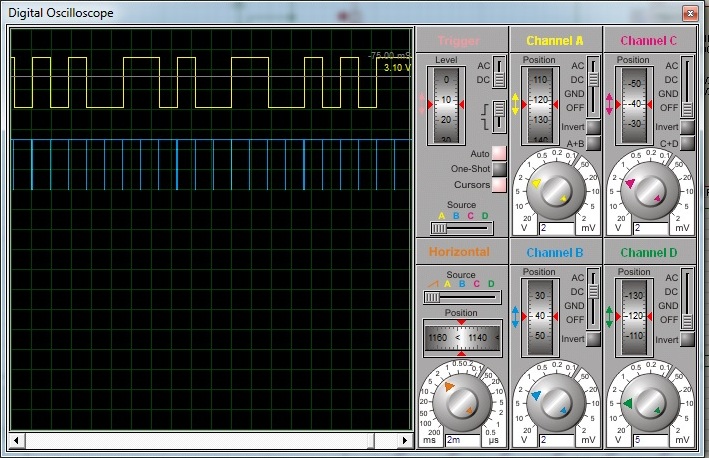709x458 pixels.
Task: Click the blue Channel B position arrow icon
Action: point(515,316)
